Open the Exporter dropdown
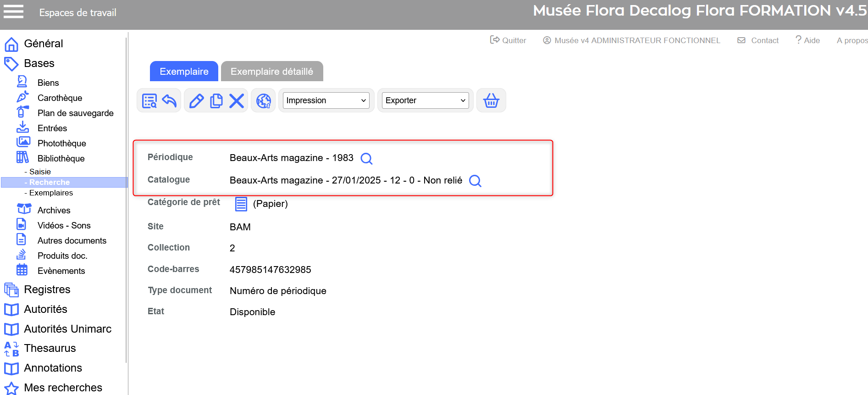 point(425,100)
